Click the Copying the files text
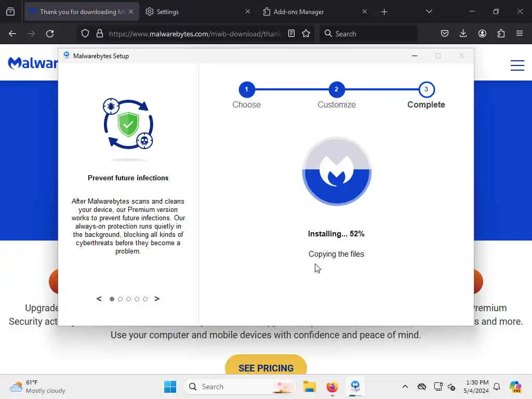 336,254
